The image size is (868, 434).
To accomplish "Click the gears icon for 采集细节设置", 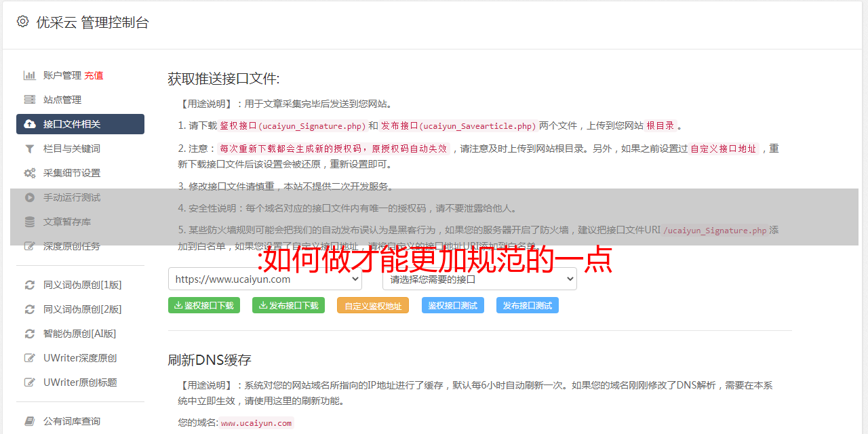I will (x=30, y=173).
